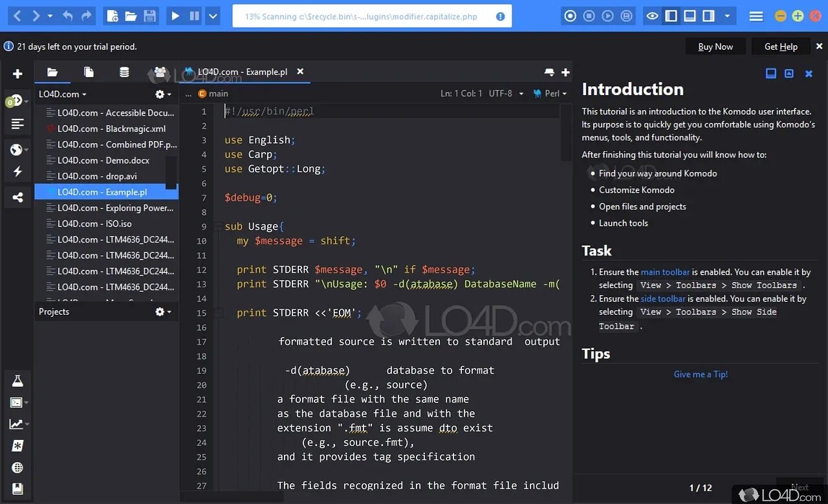Save the recorded macro to toolbox
Viewport: 828px width, 504px height.
[626, 16]
